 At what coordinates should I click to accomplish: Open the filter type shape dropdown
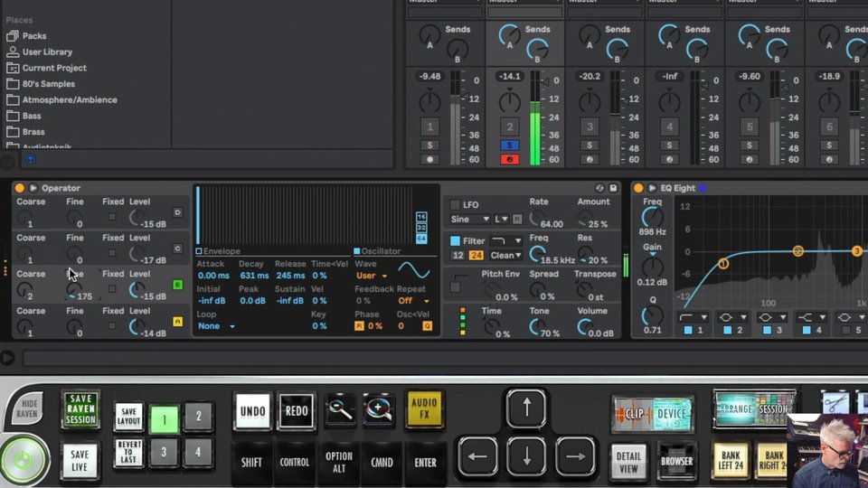(x=506, y=240)
